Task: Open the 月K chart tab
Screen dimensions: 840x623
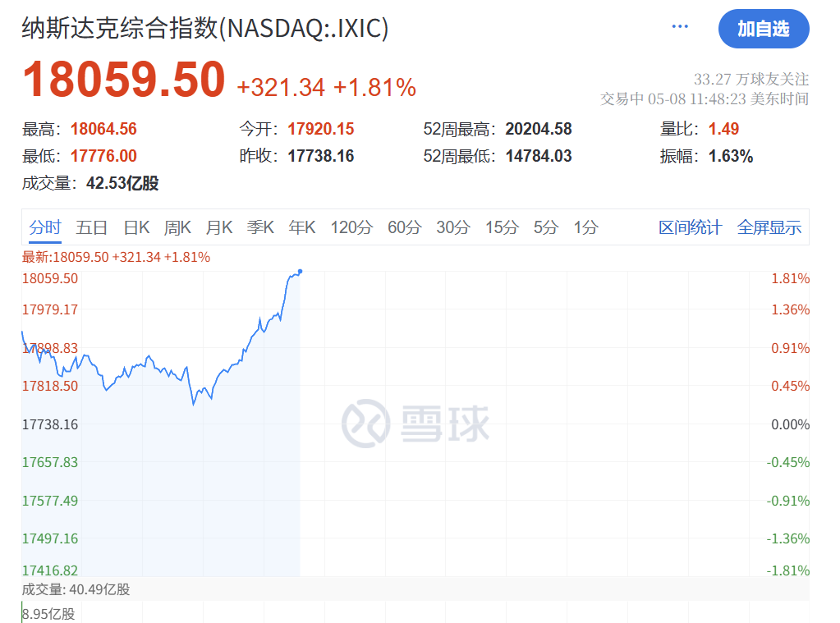Action: (x=219, y=227)
